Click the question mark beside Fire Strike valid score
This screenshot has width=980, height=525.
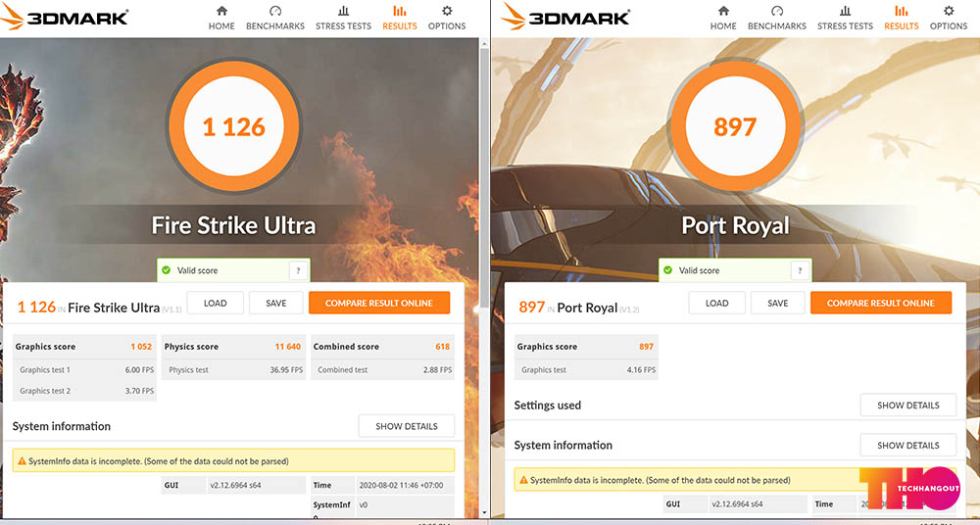pos(299,270)
